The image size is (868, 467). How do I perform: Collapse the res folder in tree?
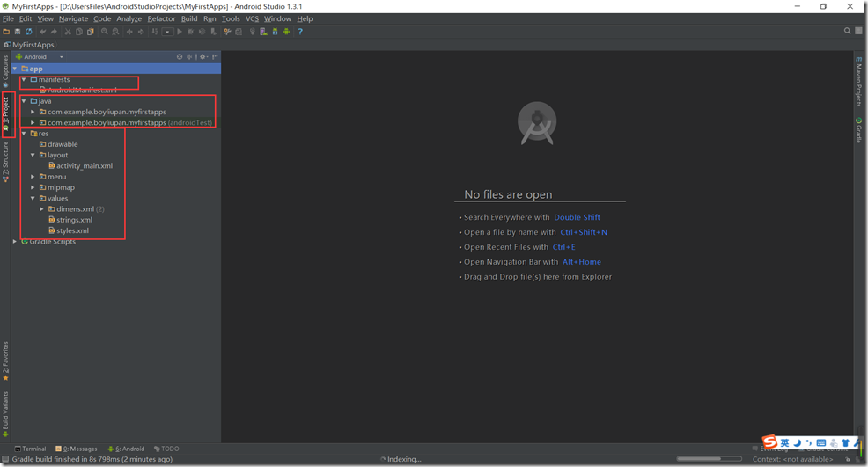coord(24,134)
